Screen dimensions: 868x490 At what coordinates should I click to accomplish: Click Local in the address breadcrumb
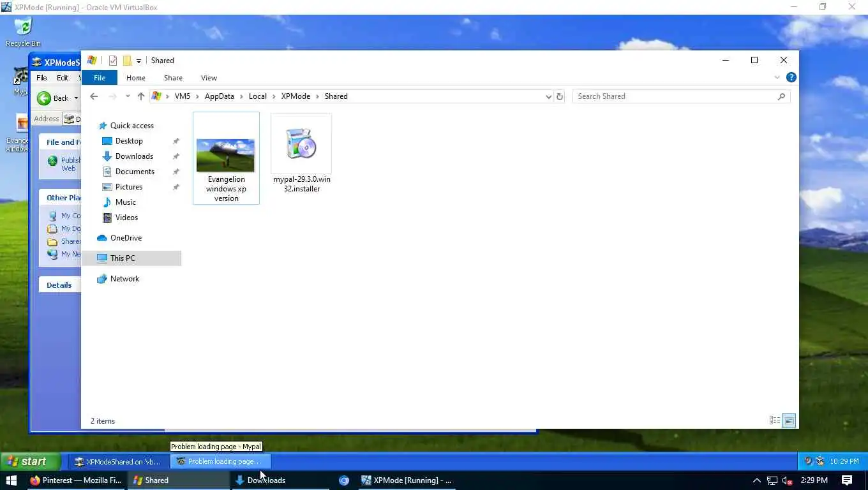click(x=258, y=96)
